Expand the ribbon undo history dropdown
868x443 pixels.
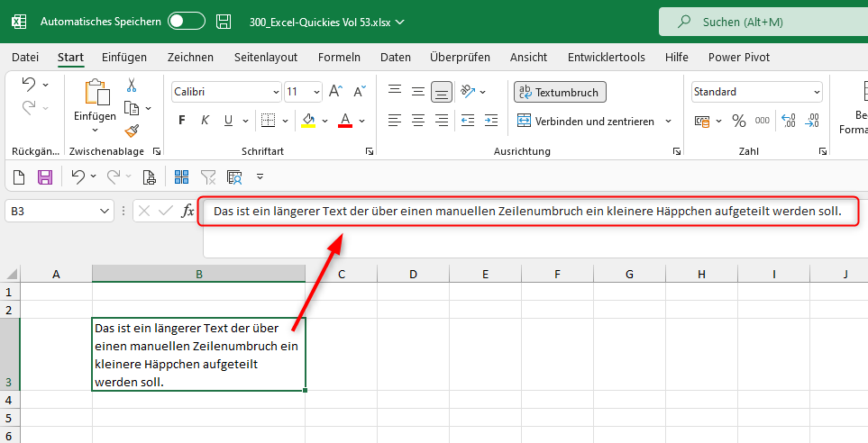pyautogui.click(x=45, y=85)
